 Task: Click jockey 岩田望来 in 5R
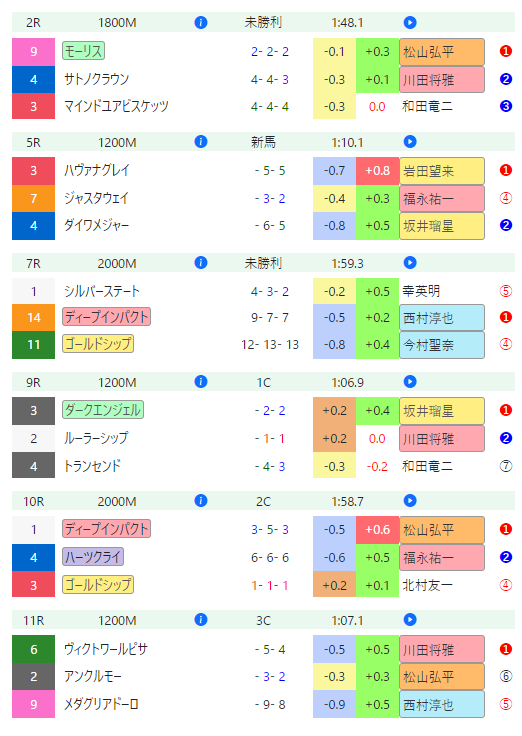coord(442,171)
